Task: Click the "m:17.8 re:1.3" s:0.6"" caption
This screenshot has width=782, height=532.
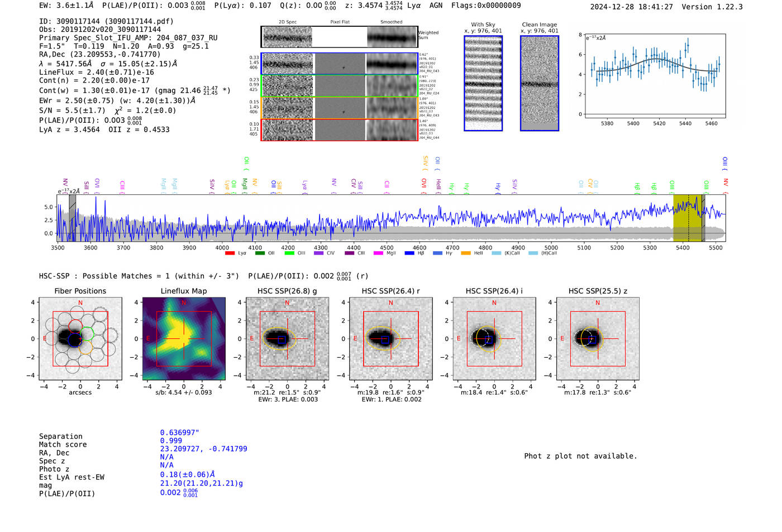Action: tap(598, 392)
